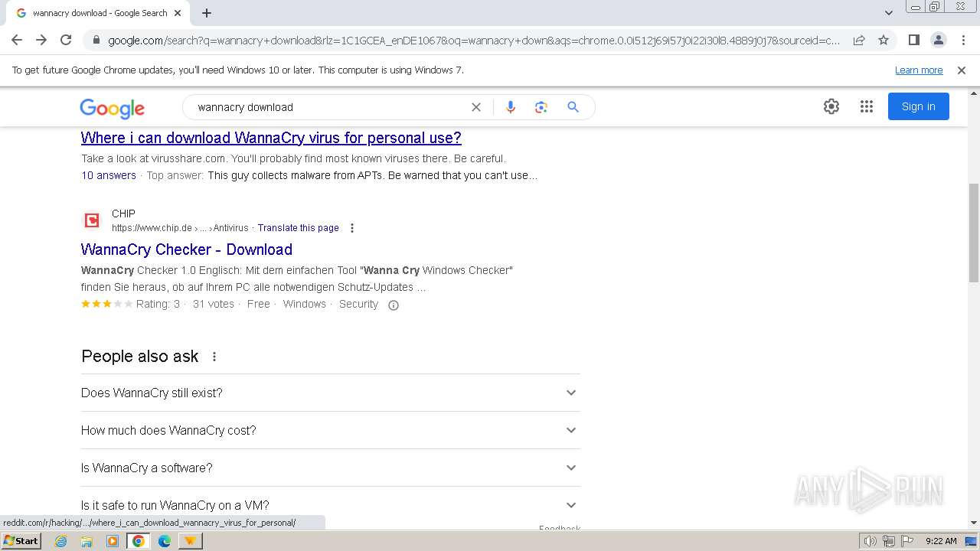980x551 pixels.
Task: Go back to the previous page
Action: (17, 40)
